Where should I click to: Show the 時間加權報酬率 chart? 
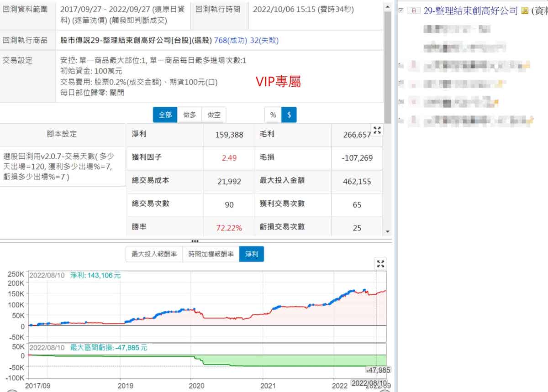(x=211, y=254)
